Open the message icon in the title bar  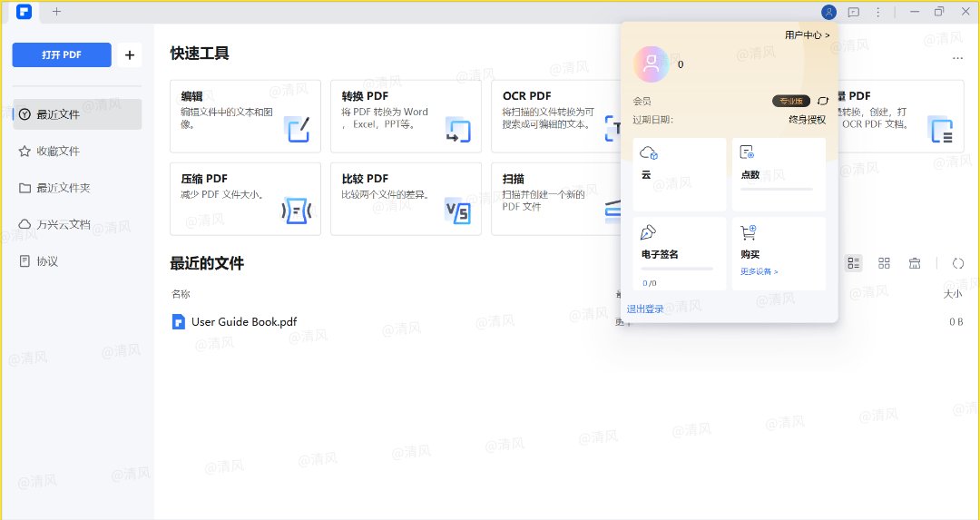(x=853, y=12)
